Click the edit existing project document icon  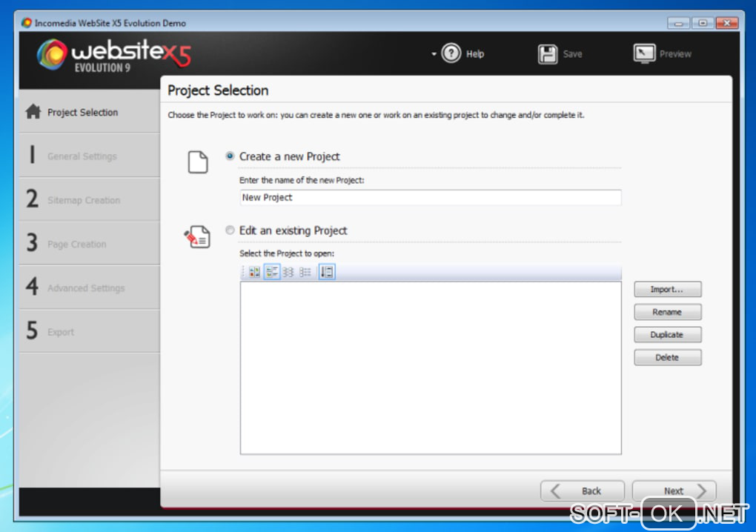point(197,236)
